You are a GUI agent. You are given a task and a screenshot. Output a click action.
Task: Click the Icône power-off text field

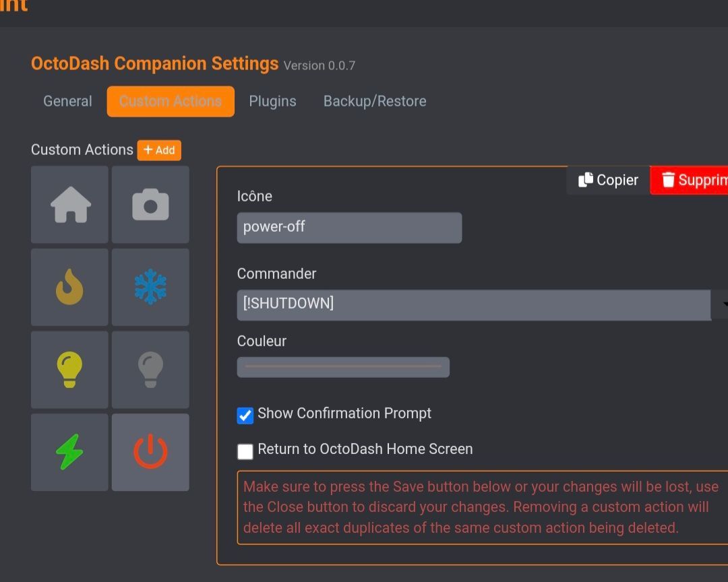349,228
